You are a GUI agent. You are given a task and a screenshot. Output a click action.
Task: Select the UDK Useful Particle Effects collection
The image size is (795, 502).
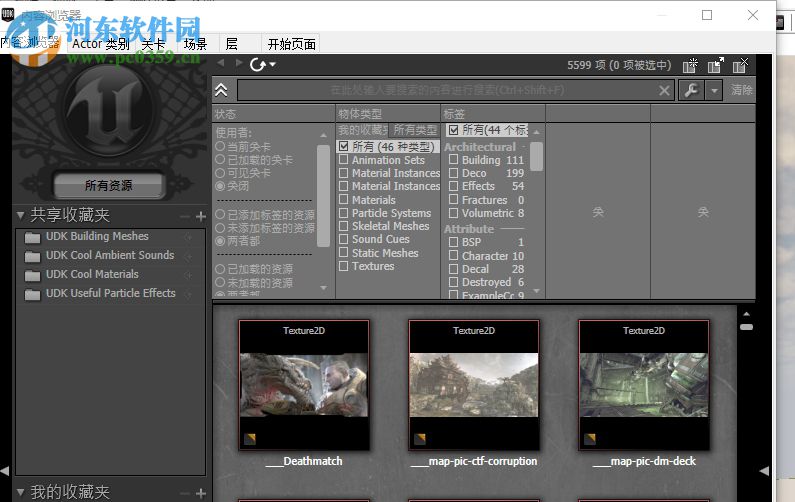pyautogui.click(x=111, y=293)
